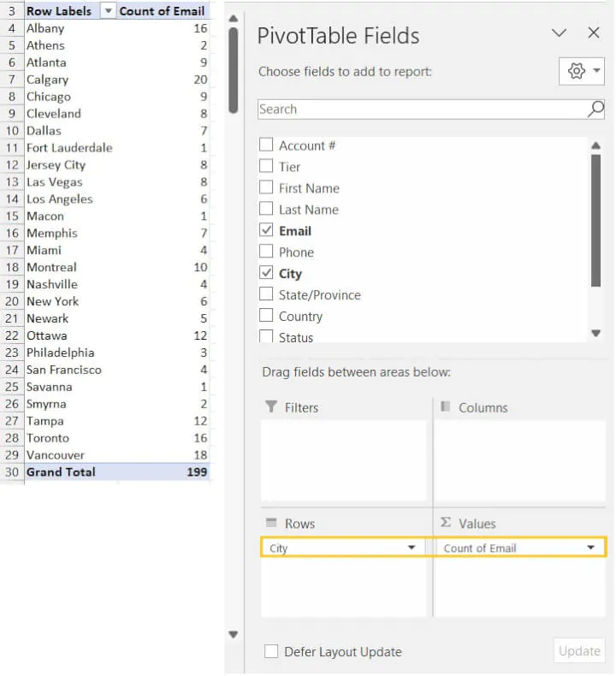
Task: Open Count of Email dropdown in Values
Action: 590,548
